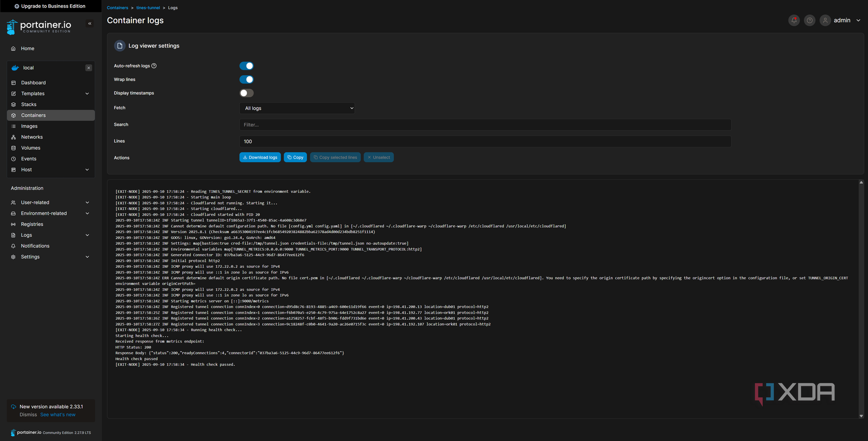Click the Log viewer settings file icon
This screenshot has width=868, height=441.
[120, 46]
